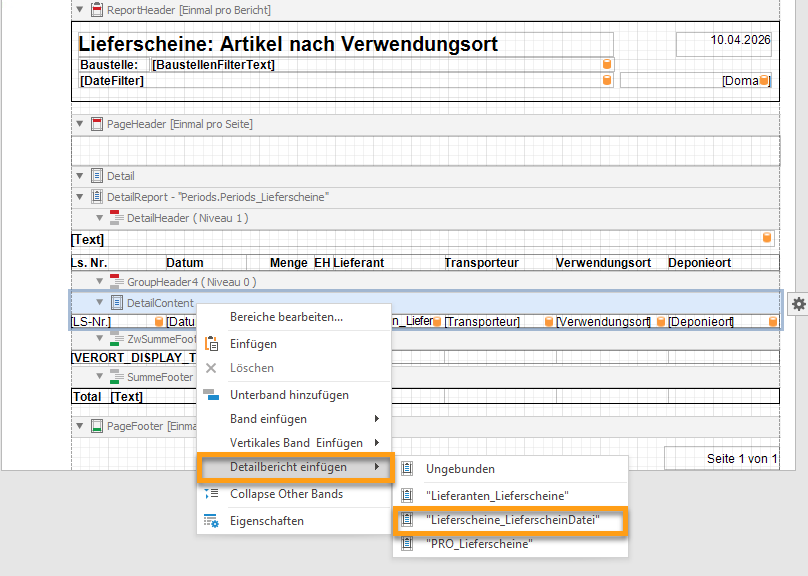
Task: Select the [Deponieort] data cell
Action: [723, 321]
